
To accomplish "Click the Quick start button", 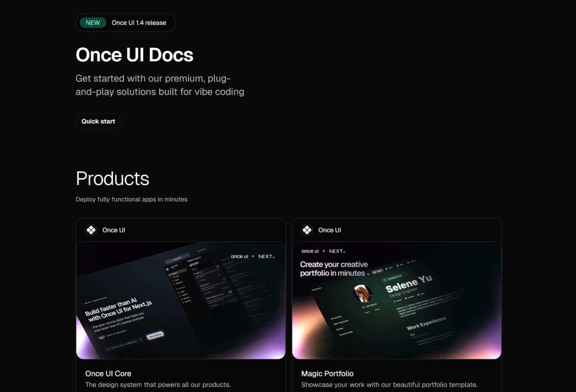I will click(x=98, y=121).
